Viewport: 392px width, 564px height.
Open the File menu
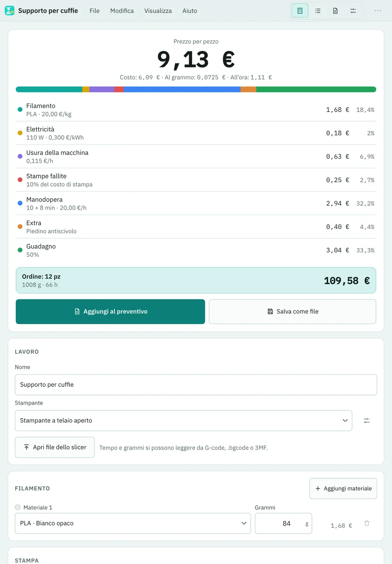[94, 11]
